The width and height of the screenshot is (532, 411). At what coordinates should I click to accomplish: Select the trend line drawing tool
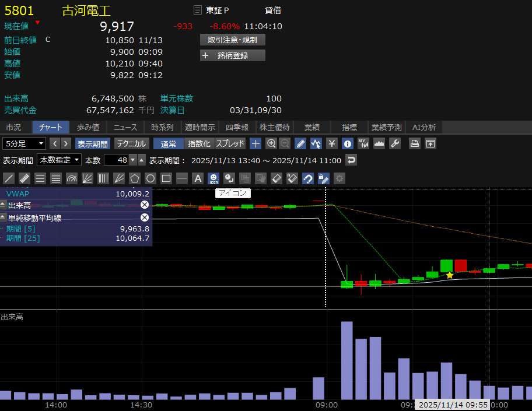click(9, 178)
